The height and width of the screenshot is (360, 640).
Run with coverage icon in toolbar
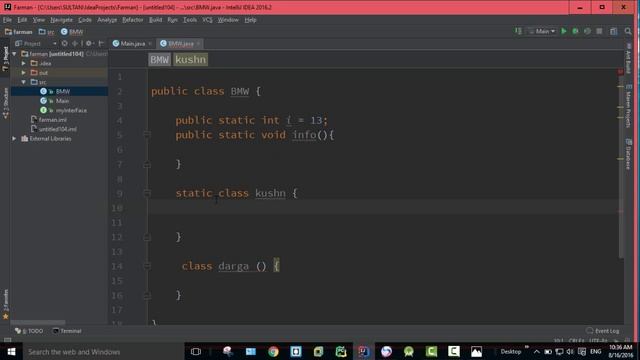pos(587,31)
